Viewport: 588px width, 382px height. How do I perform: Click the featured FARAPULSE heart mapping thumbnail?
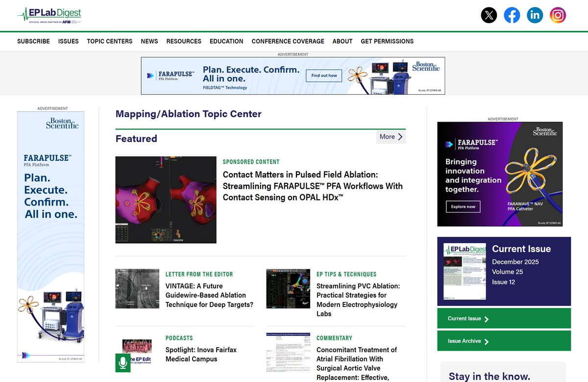(166, 200)
